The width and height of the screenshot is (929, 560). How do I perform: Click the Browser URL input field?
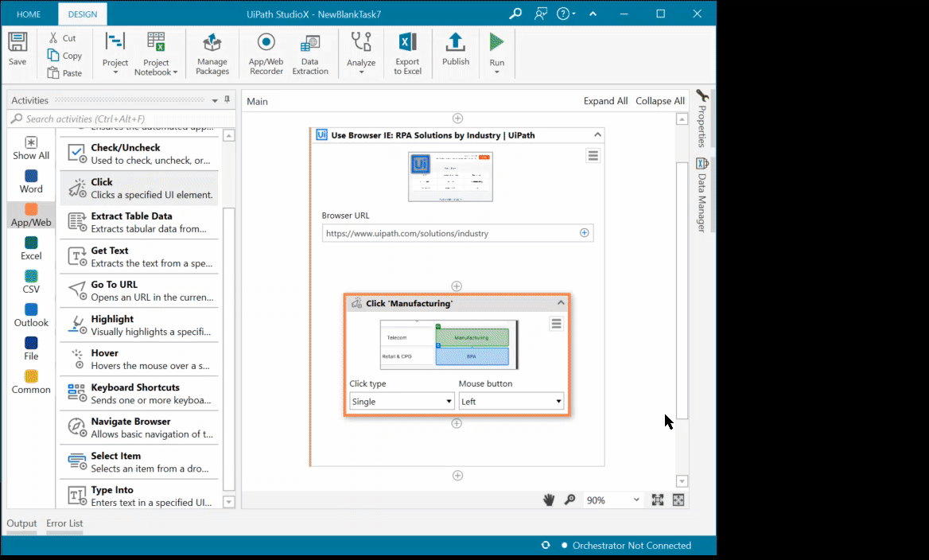449,233
